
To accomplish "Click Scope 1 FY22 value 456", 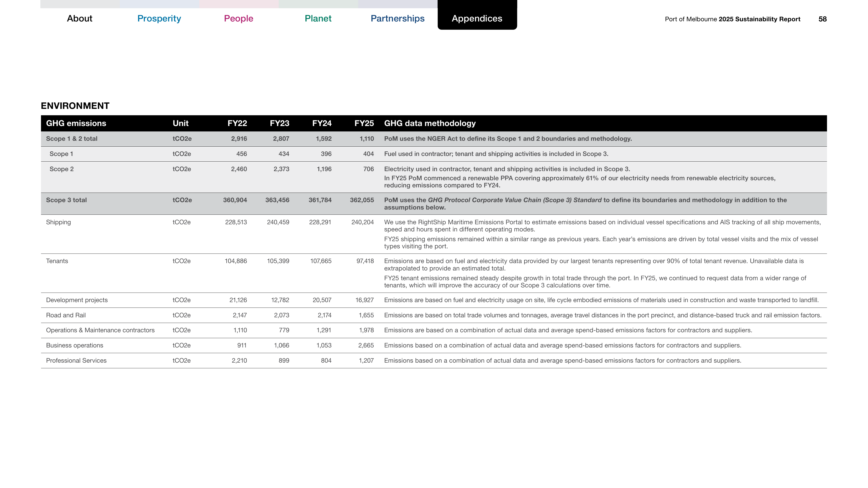I will pos(242,154).
